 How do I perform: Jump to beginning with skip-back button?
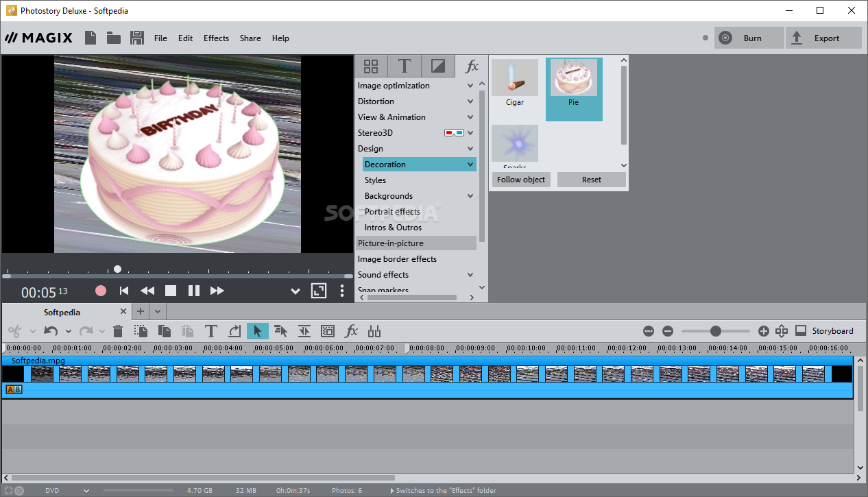(x=124, y=291)
